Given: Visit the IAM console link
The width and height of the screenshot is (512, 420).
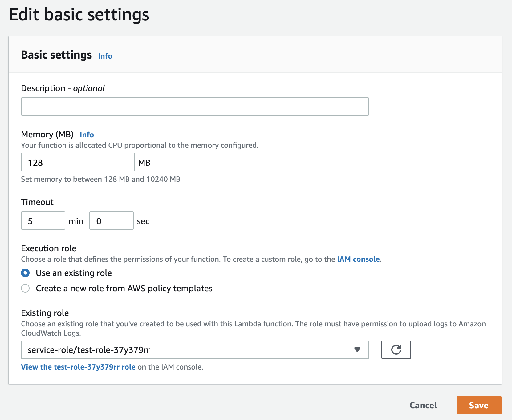Looking at the screenshot, I should 358,259.
